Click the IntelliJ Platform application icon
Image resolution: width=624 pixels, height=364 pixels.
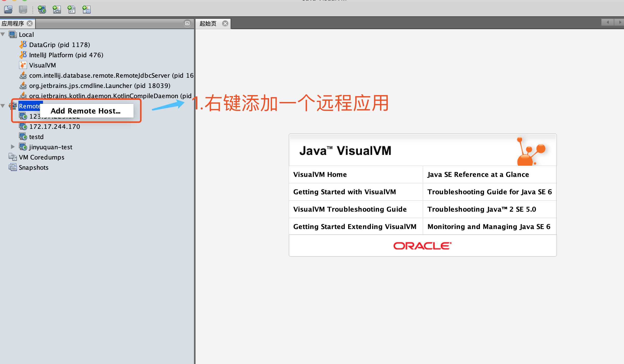23,55
